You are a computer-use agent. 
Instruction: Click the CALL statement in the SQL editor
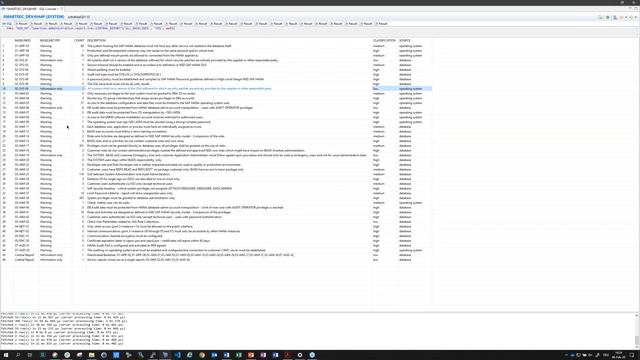point(91,29)
